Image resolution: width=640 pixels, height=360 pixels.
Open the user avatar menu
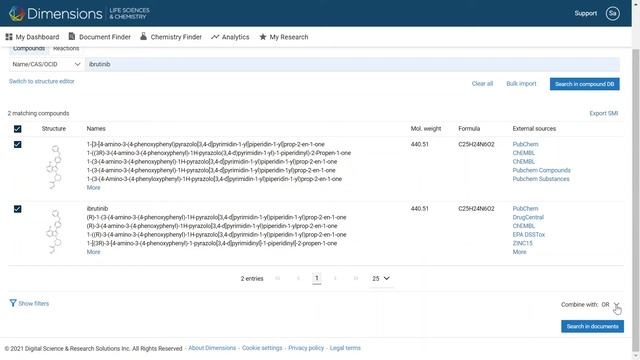[x=612, y=13]
